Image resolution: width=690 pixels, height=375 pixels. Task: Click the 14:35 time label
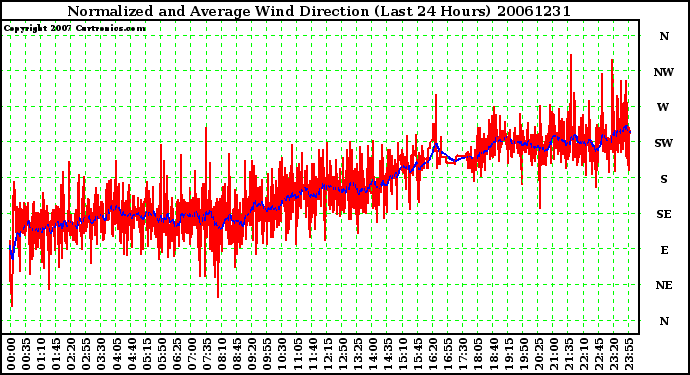[x=388, y=354]
